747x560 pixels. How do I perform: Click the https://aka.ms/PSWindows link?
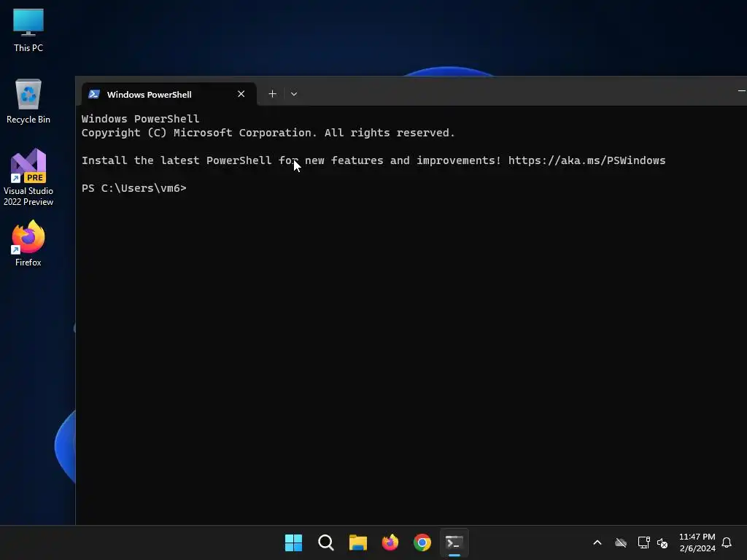[x=587, y=160]
